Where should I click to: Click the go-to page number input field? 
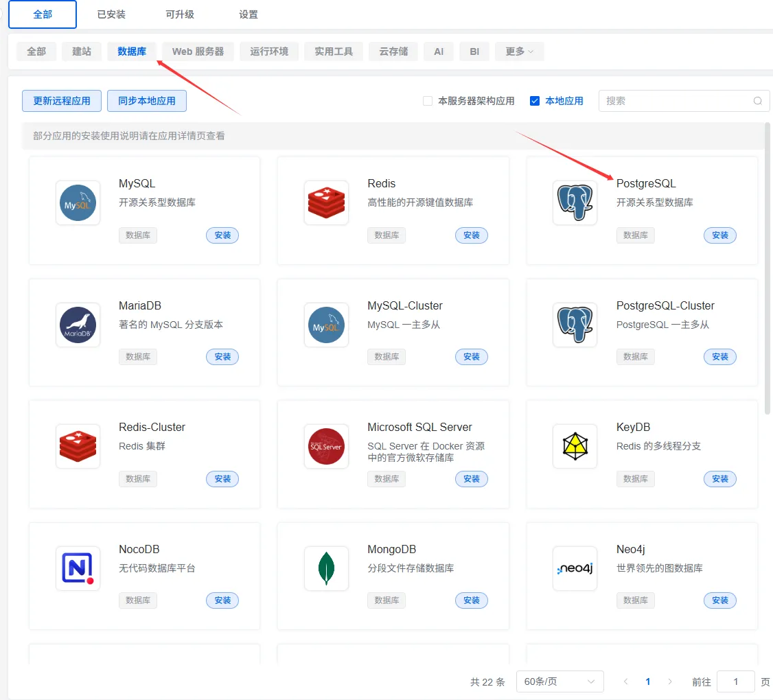pos(735,681)
